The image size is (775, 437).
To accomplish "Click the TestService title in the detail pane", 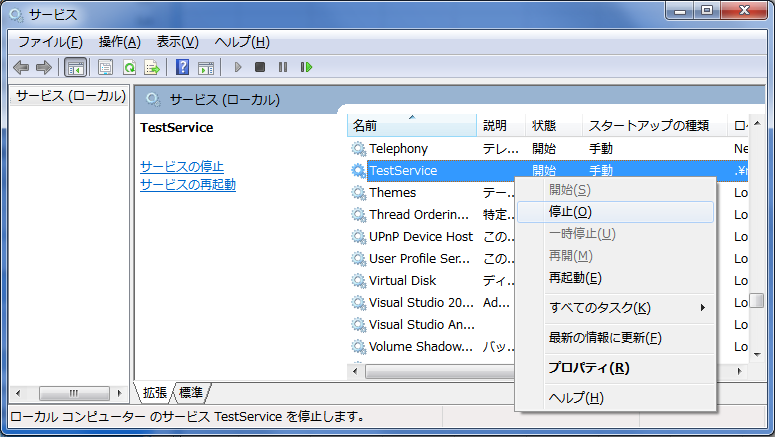I will click(176, 128).
